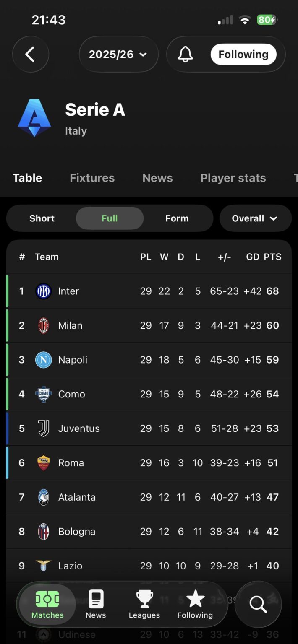
Task: Open the Player stats tab
Action: tap(233, 178)
